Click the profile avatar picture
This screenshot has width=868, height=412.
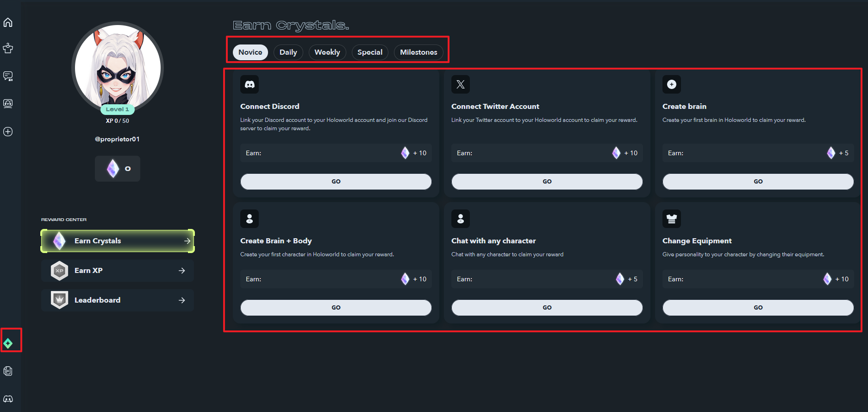coord(118,68)
